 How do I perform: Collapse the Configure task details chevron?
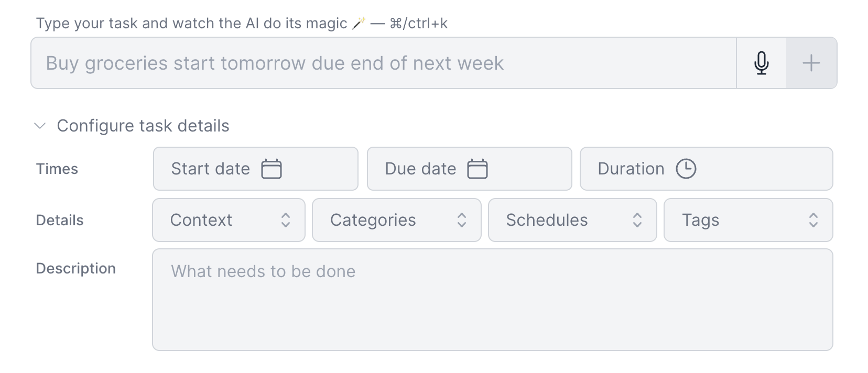click(40, 126)
